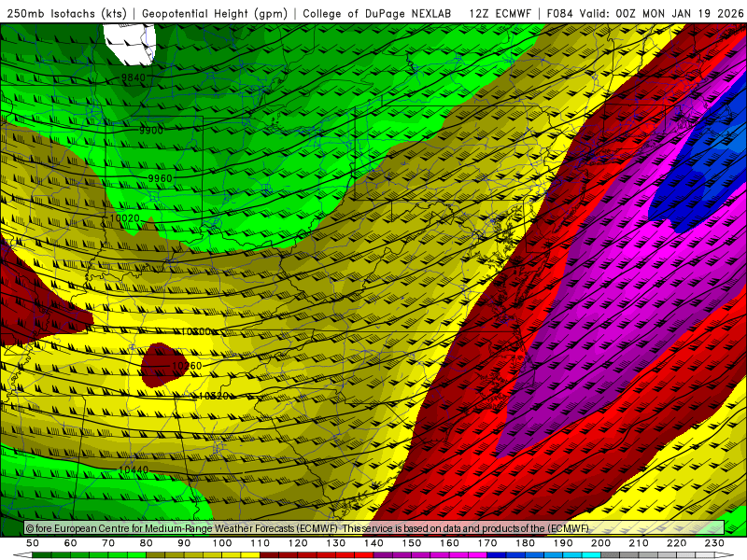Click the legend value 120
The height and width of the screenshot is (560, 747).
pos(298,543)
